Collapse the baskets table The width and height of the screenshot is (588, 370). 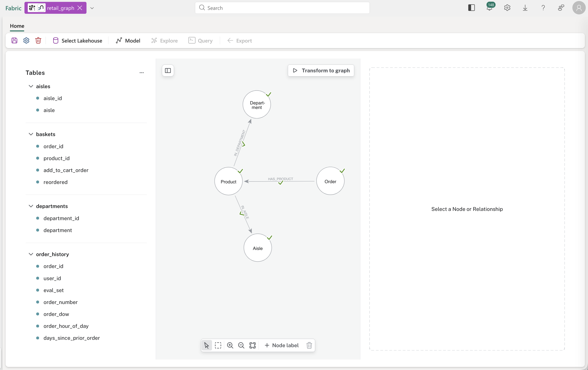point(31,134)
